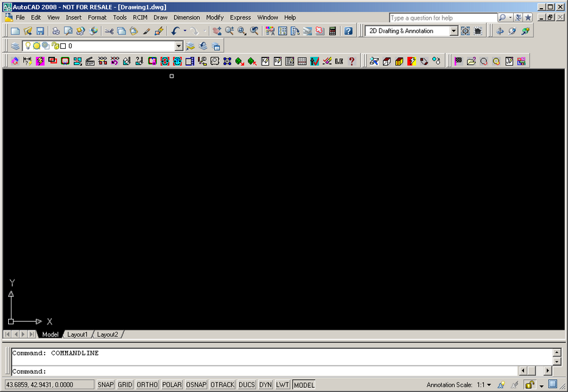Click the 'Type a question for help' field

point(443,18)
